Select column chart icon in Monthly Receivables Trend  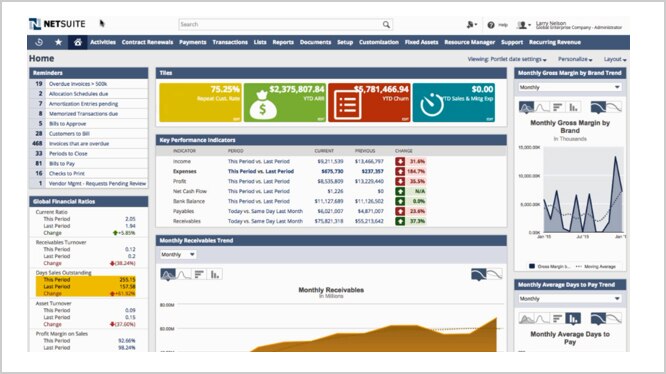click(215, 275)
